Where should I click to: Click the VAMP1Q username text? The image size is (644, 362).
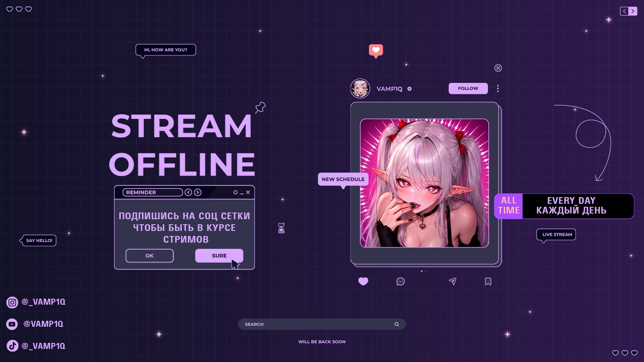coord(389,89)
